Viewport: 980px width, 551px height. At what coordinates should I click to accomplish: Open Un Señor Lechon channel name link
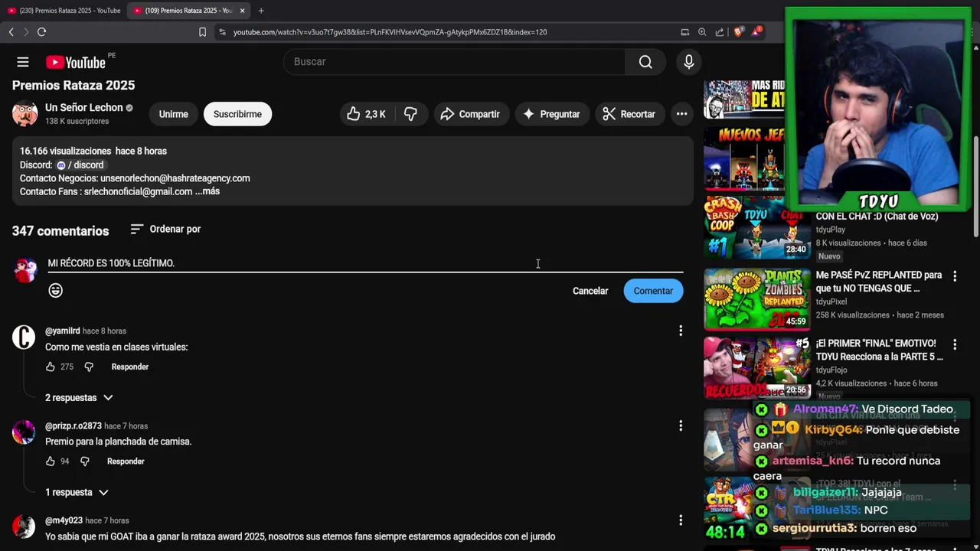pos(84,107)
